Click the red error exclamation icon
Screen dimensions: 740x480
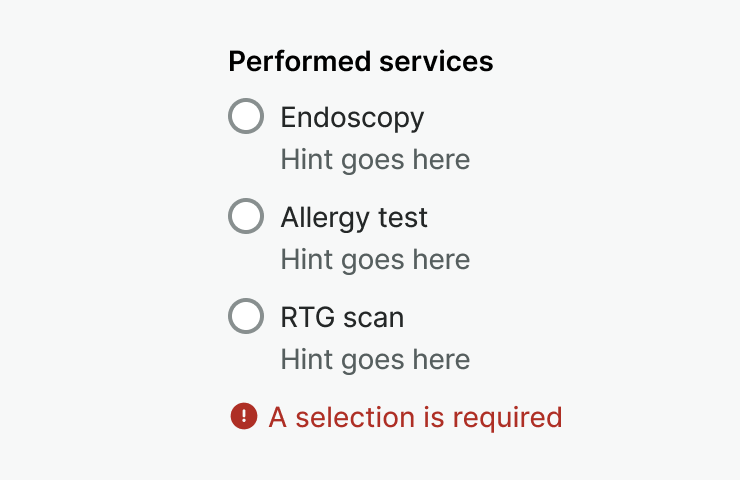coord(243,416)
